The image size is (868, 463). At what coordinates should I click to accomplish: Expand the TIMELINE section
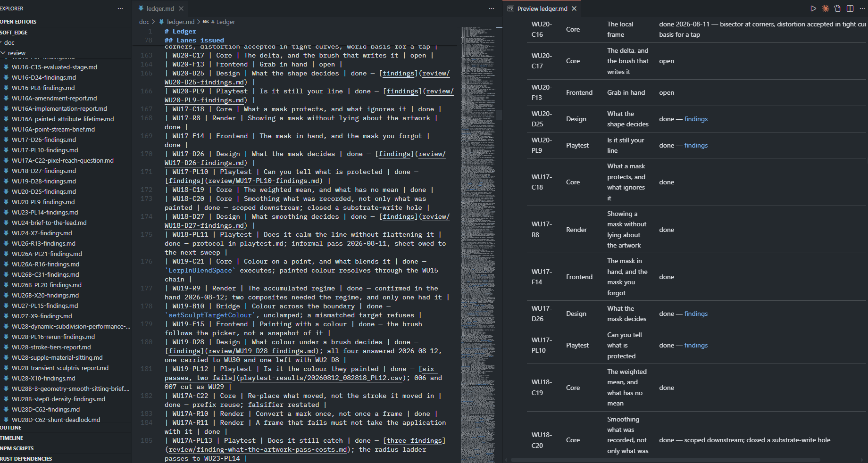pyautogui.click(x=66, y=438)
